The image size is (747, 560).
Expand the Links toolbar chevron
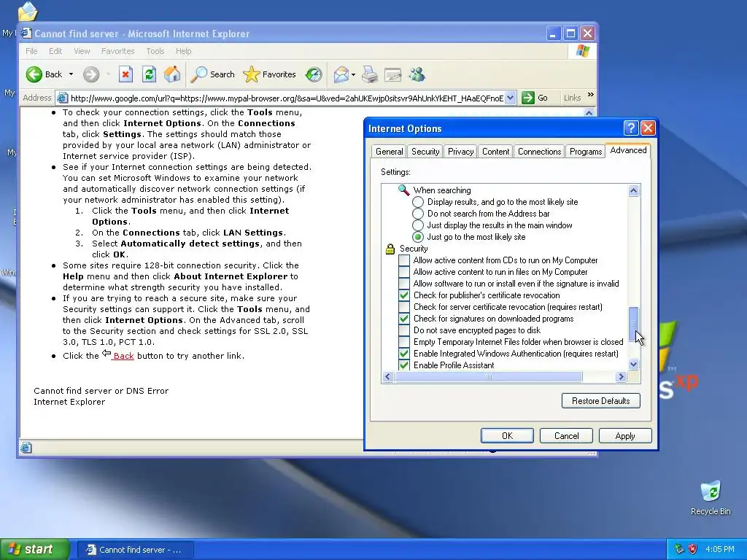click(591, 95)
